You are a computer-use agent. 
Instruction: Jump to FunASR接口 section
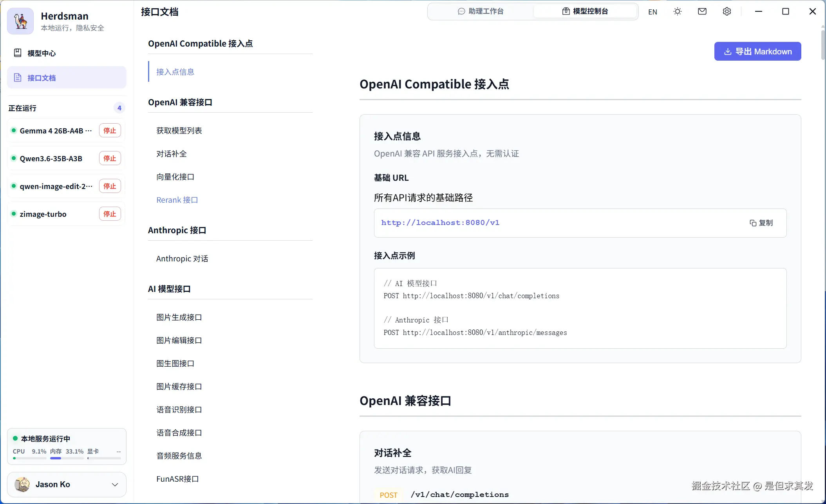point(177,479)
